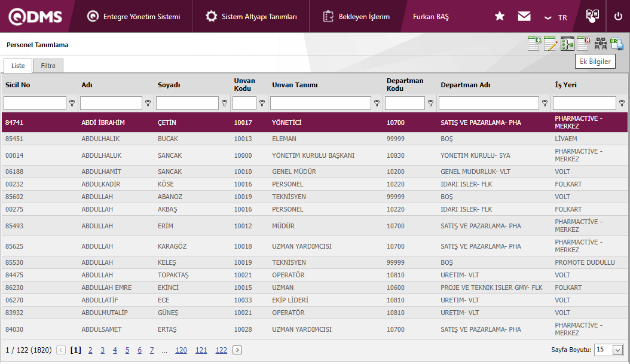Open the Sicil No filter options icon
This screenshot has height=364, width=630.
[x=72, y=103]
